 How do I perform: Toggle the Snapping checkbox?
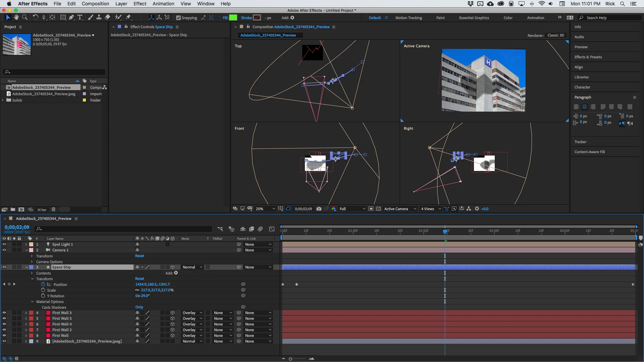point(178,18)
